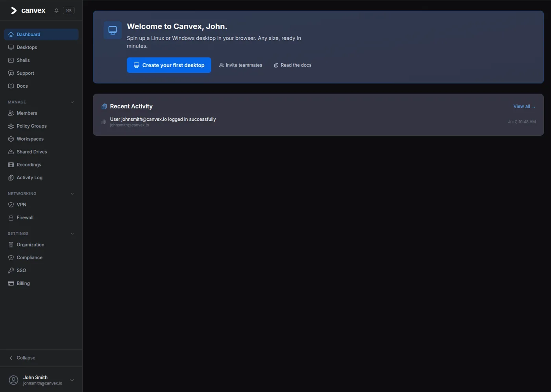
Task: Open the Billing settings page
Action: [41, 283]
